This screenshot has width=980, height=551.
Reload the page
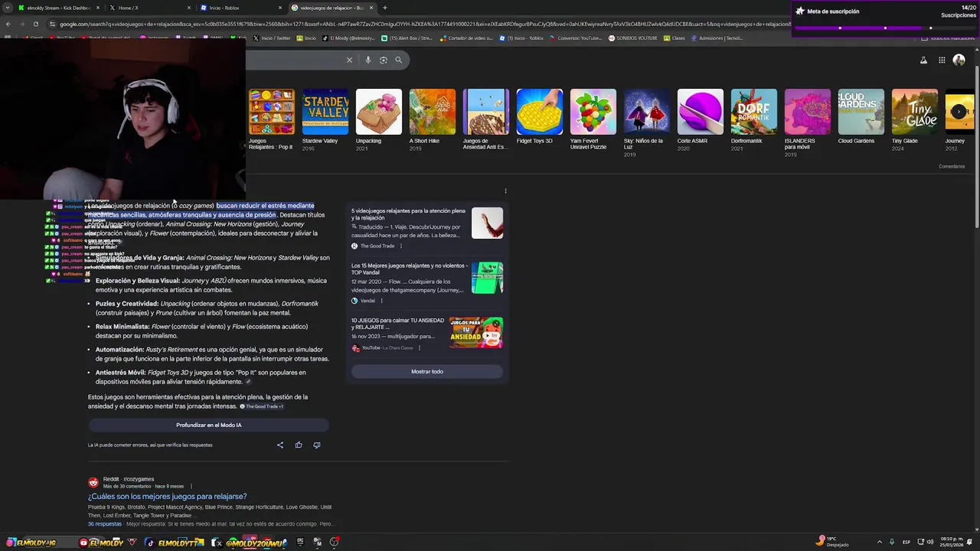pyautogui.click(x=36, y=24)
